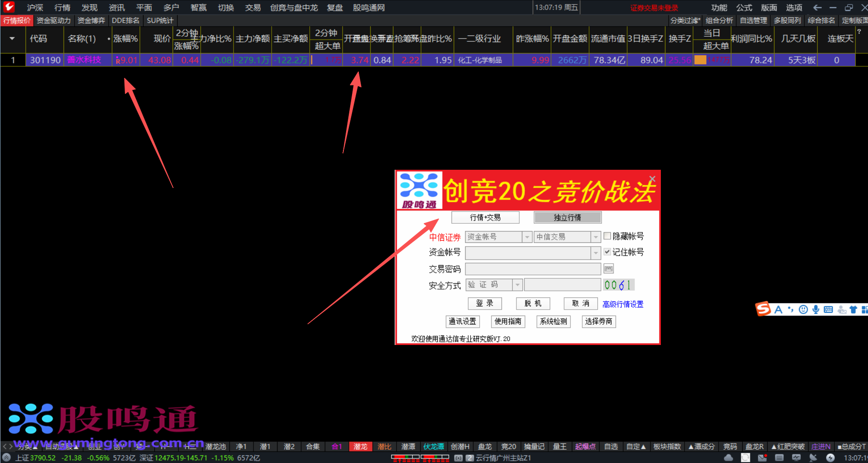Click the red app logo at top-left
Viewport: 868px width, 463px height.
coord(9,7)
